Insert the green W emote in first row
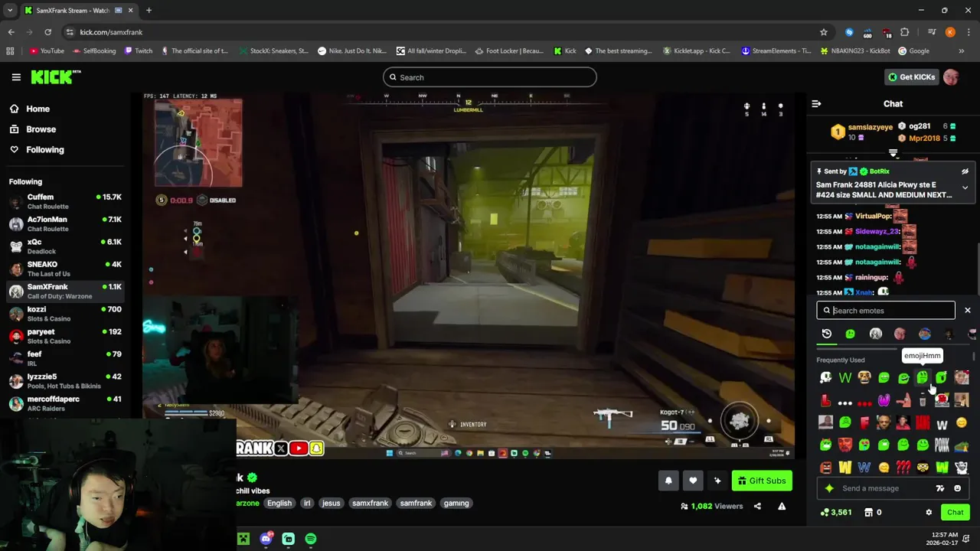The height and width of the screenshot is (551, 980). [x=844, y=377]
